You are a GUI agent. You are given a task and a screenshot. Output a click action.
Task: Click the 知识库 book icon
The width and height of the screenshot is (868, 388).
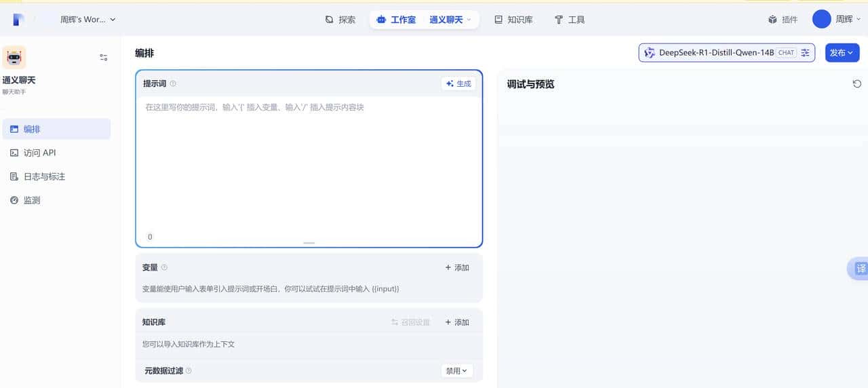click(498, 20)
